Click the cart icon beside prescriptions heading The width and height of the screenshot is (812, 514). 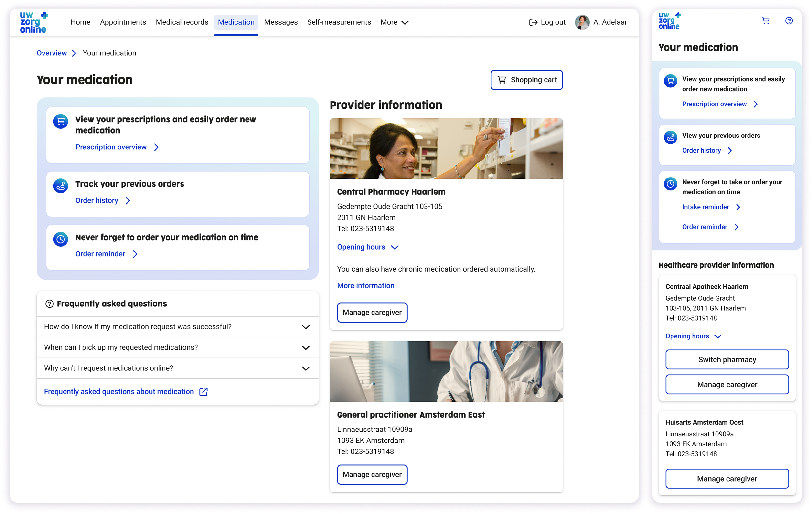[61, 121]
